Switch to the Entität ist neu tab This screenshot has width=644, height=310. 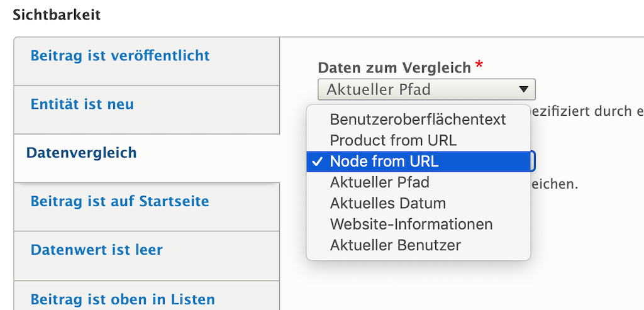82,104
